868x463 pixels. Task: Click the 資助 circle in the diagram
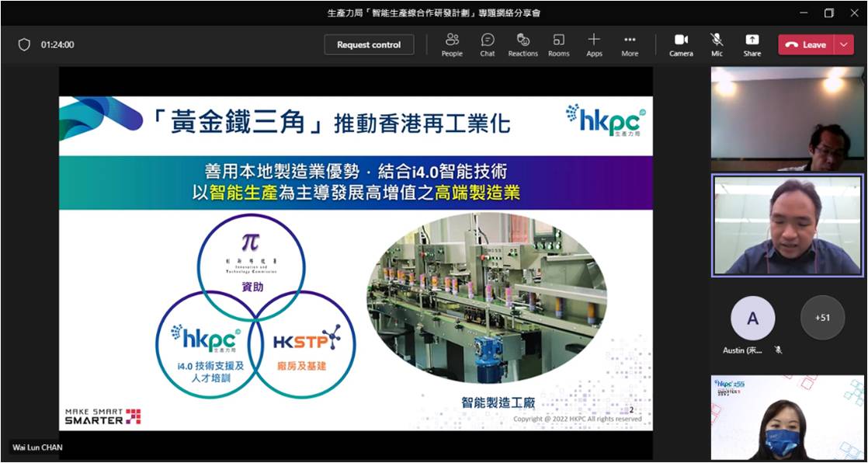pyautogui.click(x=251, y=267)
